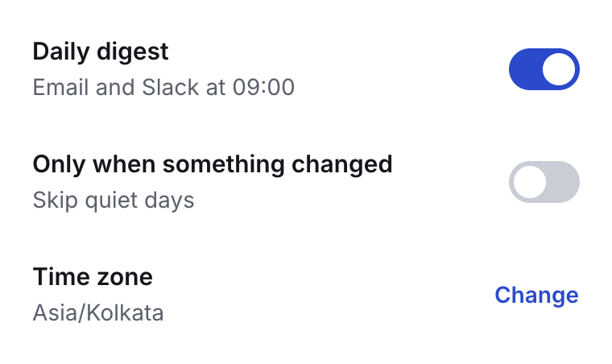Turn on skipping quiet days

pos(544,182)
